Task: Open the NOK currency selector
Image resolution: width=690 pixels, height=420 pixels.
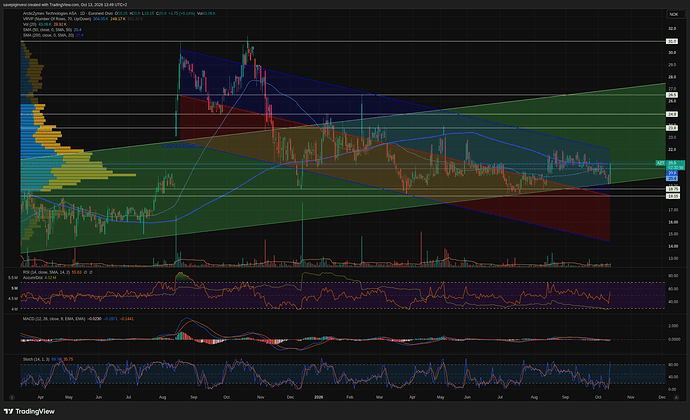Action: tap(673, 14)
